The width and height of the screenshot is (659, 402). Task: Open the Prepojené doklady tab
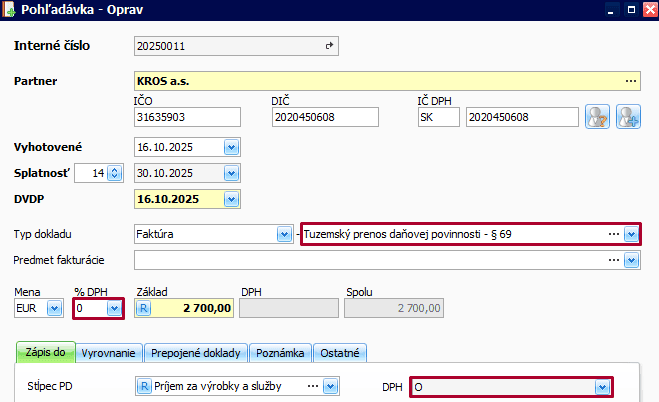[196, 353]
